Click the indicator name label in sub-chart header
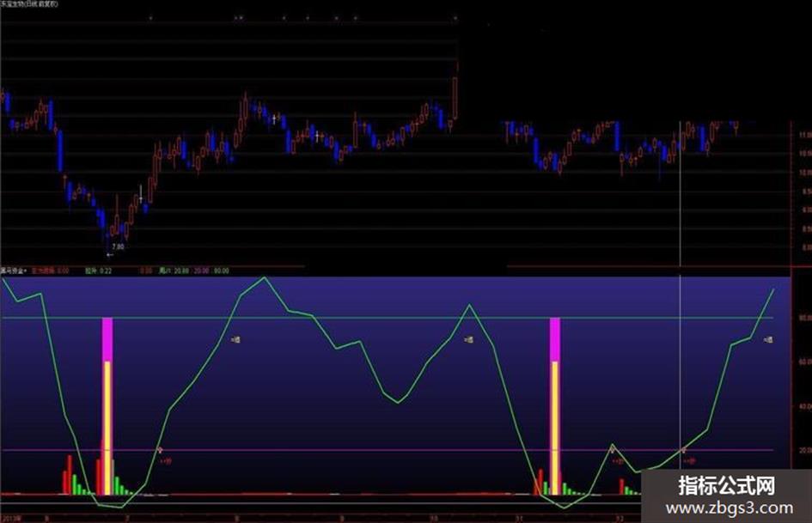Image resolution: width=812 pixels, height=523 pixels. 14,271
